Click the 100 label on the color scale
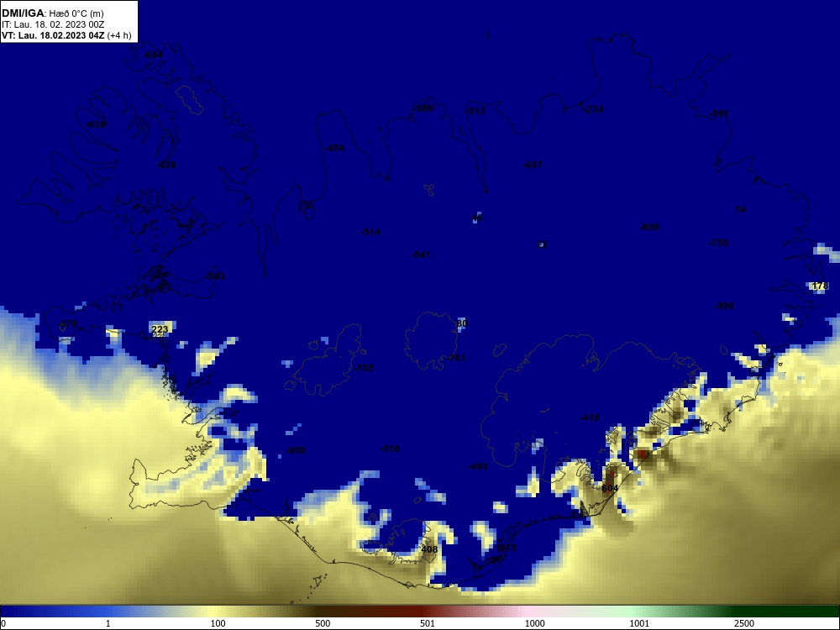The height and width of the screenshot is (630, 840). coord(218,623)
